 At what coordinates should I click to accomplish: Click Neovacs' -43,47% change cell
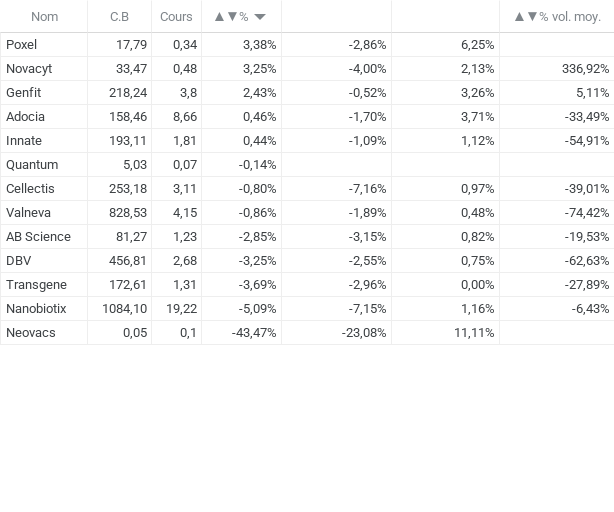pyautogui.click(x=253, y=333)
